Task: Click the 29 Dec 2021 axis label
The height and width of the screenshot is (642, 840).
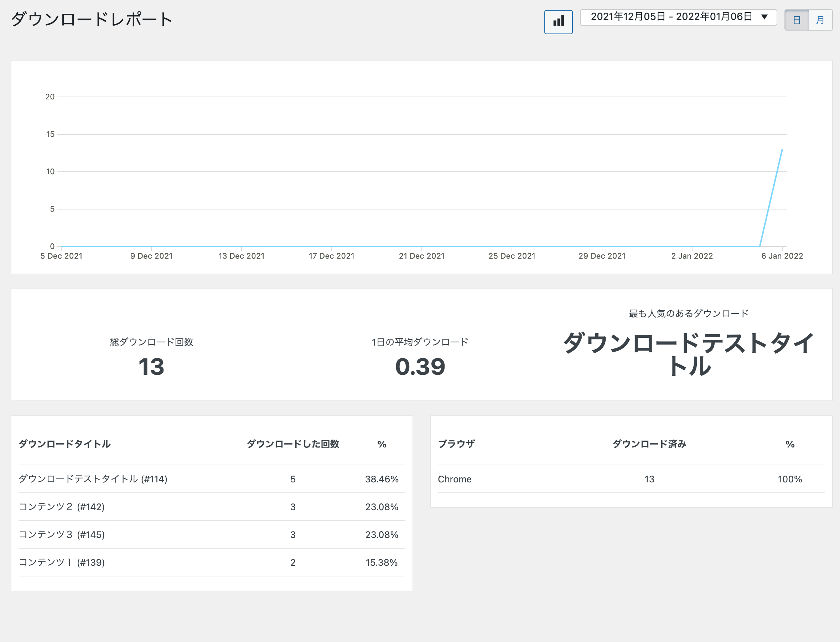Action: click(602, 256)
